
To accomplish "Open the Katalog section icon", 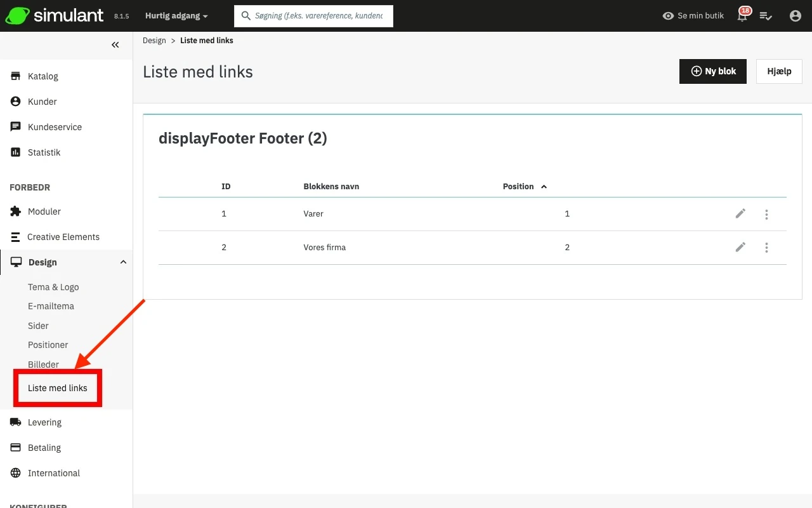I will coord(14,76).
